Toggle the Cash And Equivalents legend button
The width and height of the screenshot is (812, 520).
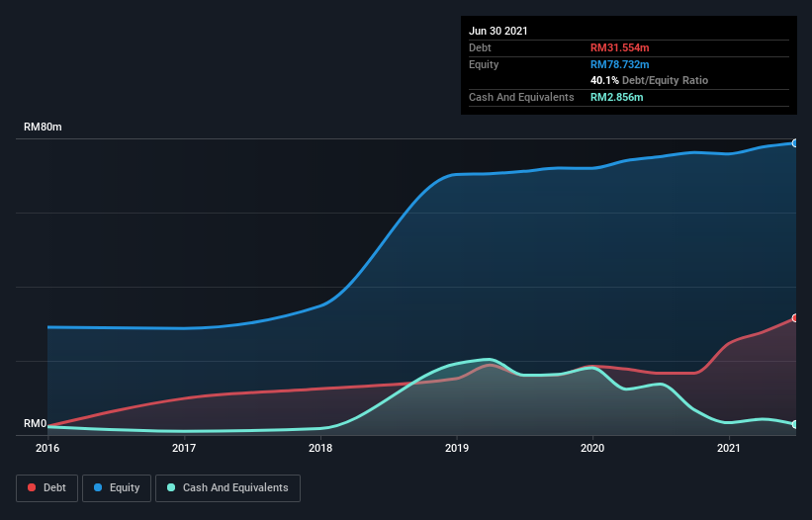[227, 488]
